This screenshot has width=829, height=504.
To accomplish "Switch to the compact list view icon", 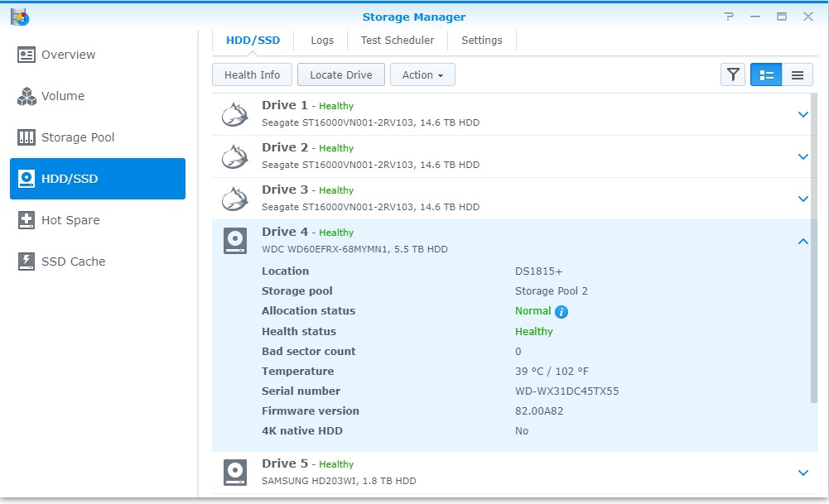I will coord(798,74).
